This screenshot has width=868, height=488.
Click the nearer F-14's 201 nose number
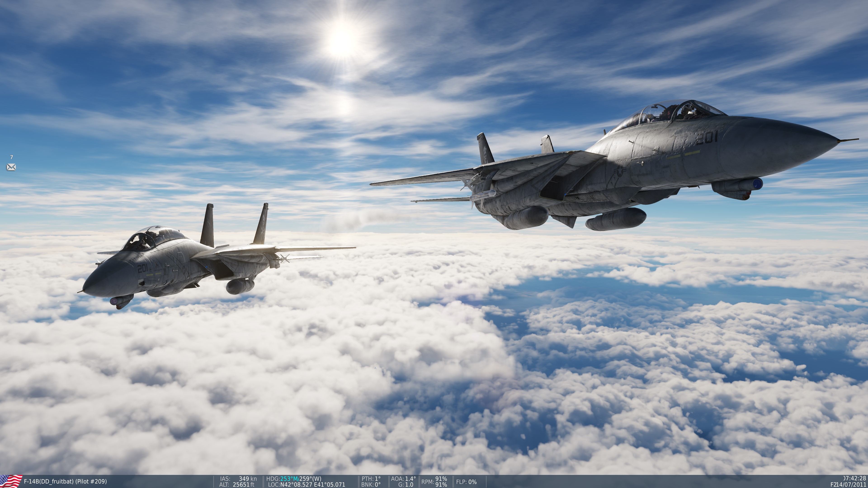[707, 138]
